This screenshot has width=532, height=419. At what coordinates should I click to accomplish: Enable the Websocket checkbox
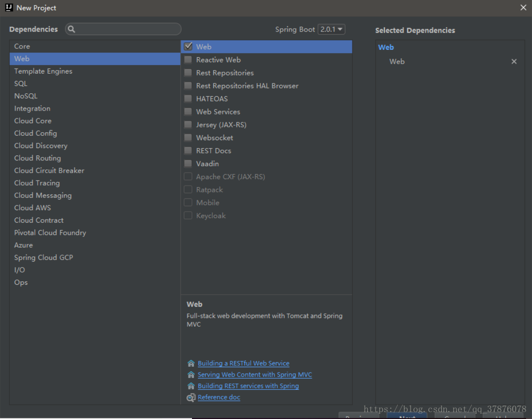[188, 138]
